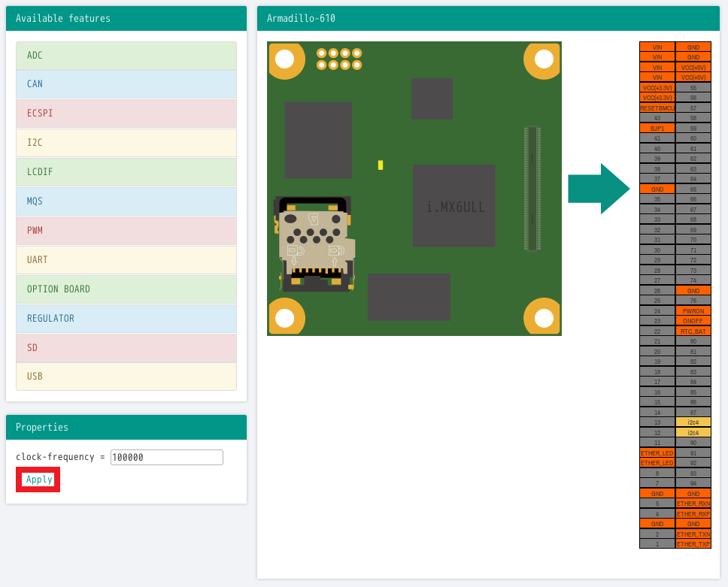Click the bottom-right mounting hole on the board
This screenshot has width=728, height=587.
[543, 317]
